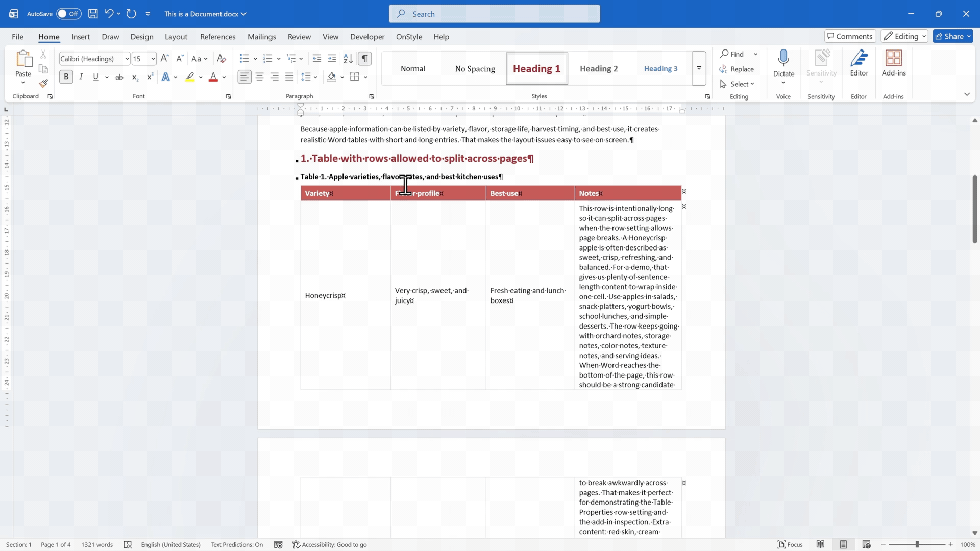980x551 pixels.
Task: Switch to Web Layout view
Action: click(x=866, y=544)
